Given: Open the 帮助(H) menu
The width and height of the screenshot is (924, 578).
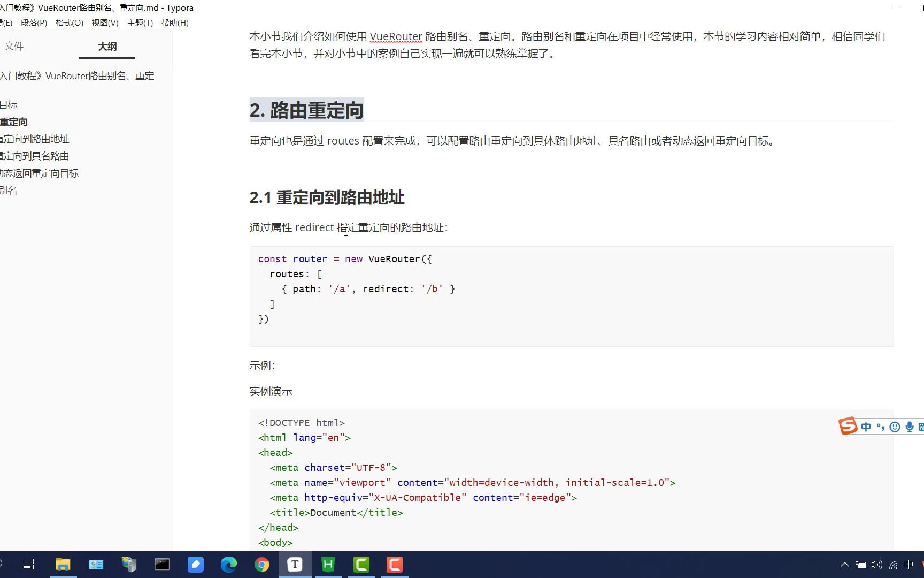Looking at the screenshot, I should (175, 23).
